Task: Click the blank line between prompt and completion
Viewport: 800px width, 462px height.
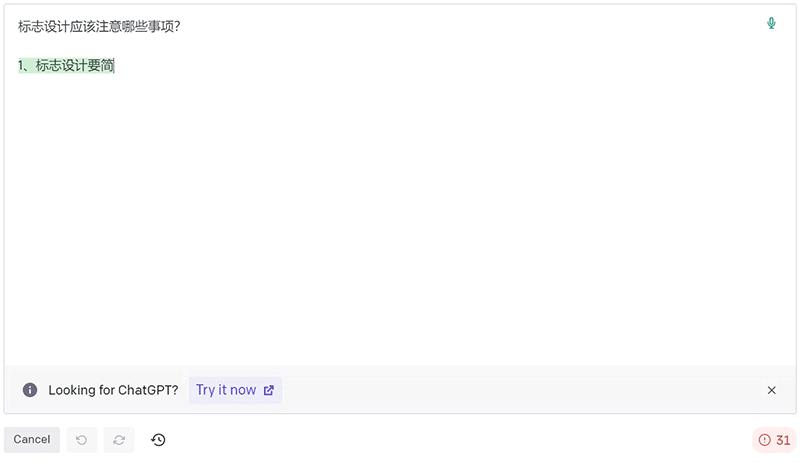Action: pyautogui.click(x=200, y=46)
